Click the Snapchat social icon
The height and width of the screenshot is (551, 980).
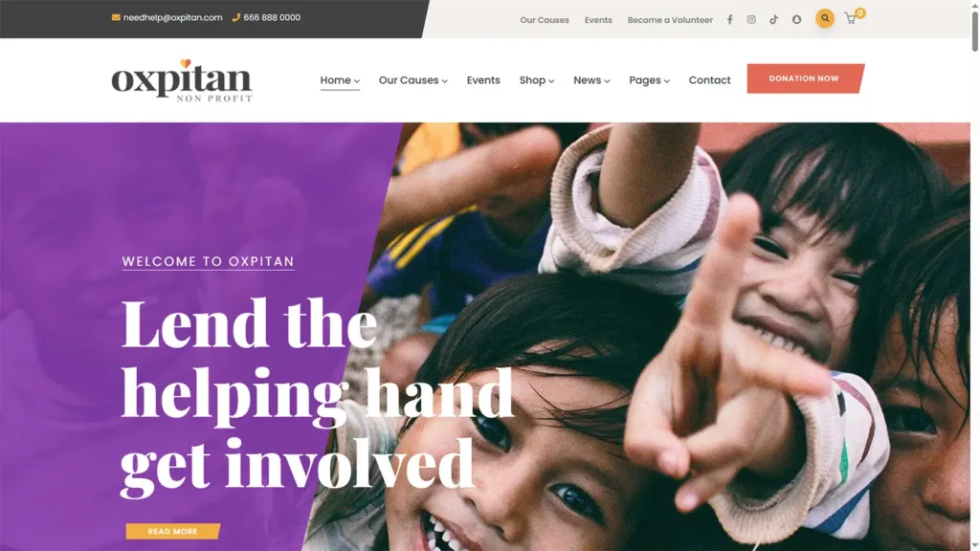click(796, 19)
